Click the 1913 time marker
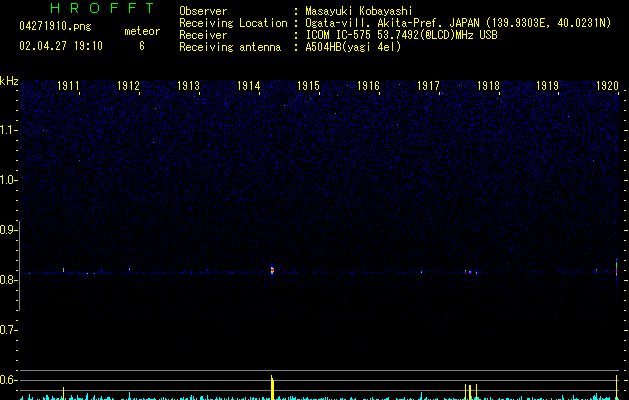Image resolution: width=629 pixels, height=400 pixels. point(189,86)
